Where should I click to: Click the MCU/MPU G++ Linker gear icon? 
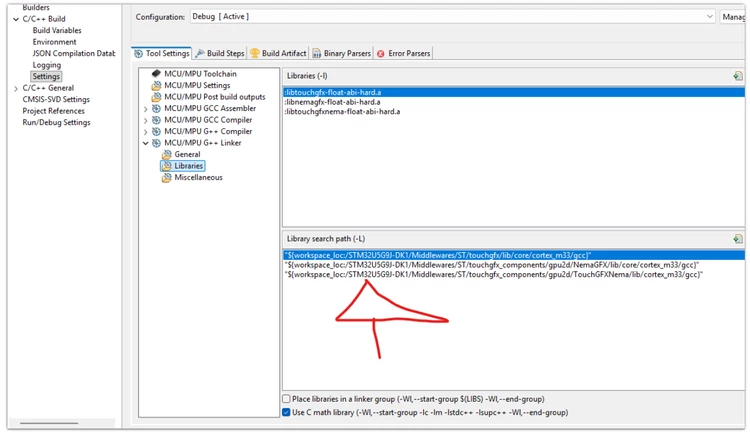pos(156,143)
